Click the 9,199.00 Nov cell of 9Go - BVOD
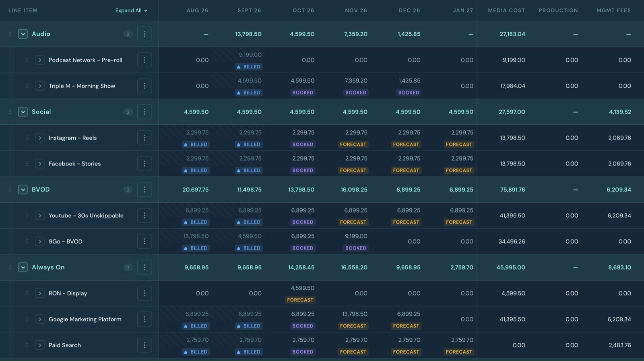 356,236
